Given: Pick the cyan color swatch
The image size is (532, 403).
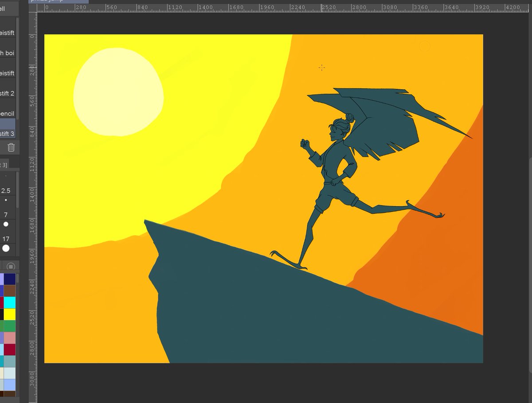Looking at the screenshot, I should tap(10, 302).
